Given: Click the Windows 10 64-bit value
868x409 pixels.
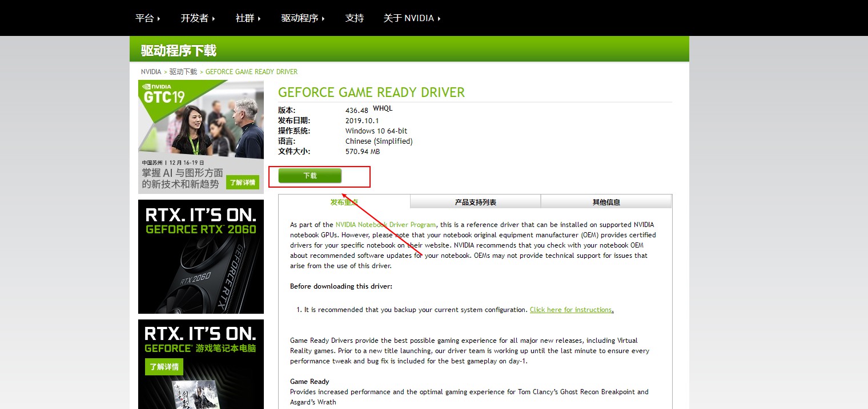Looking at the screenshot, I should pos(376,131).
